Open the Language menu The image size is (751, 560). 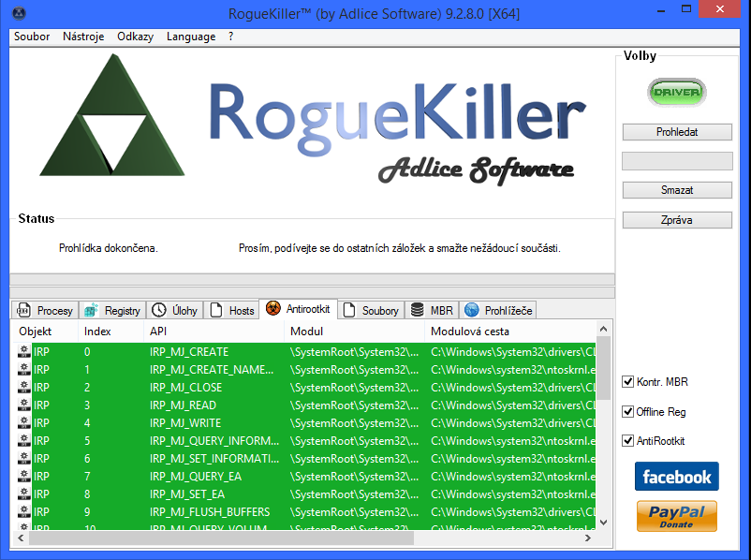(x=191, y=37)
